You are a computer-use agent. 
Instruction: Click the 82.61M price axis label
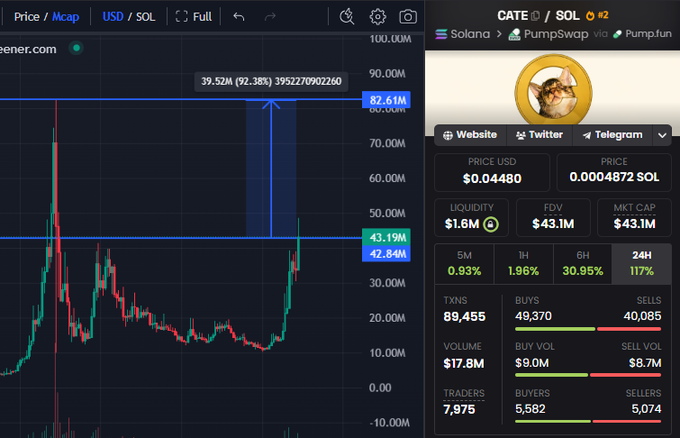pyautogui.click(x=386, y=100)
